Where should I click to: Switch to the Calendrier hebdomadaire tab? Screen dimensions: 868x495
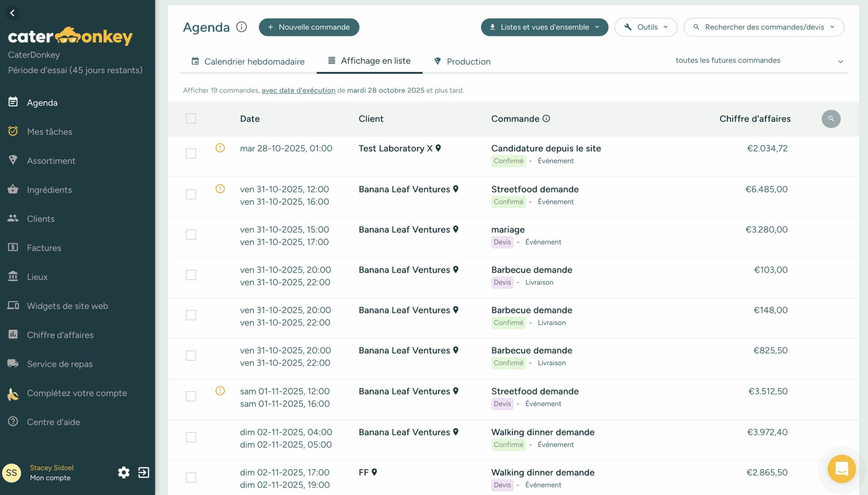click(x=248, y=62)
